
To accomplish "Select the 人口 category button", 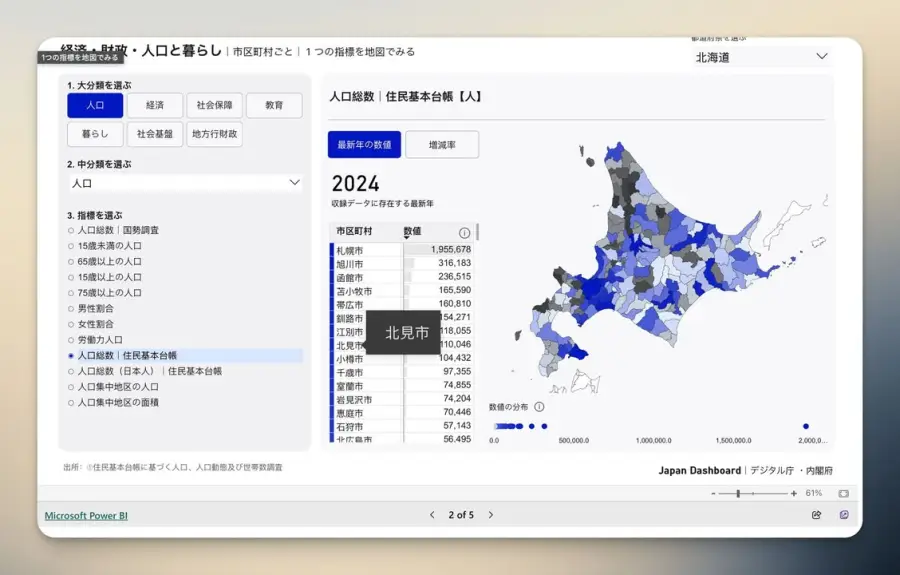I will pos(95,106).
